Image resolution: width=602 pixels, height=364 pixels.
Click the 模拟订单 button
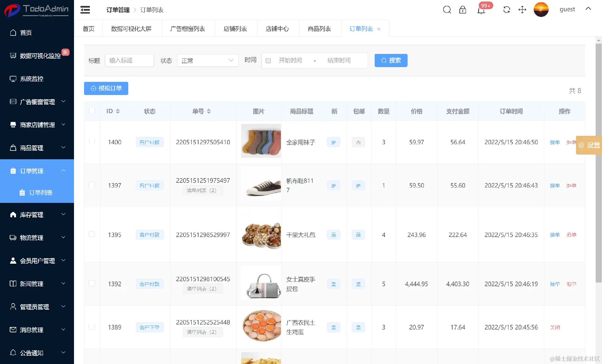[x=106, y=88]
